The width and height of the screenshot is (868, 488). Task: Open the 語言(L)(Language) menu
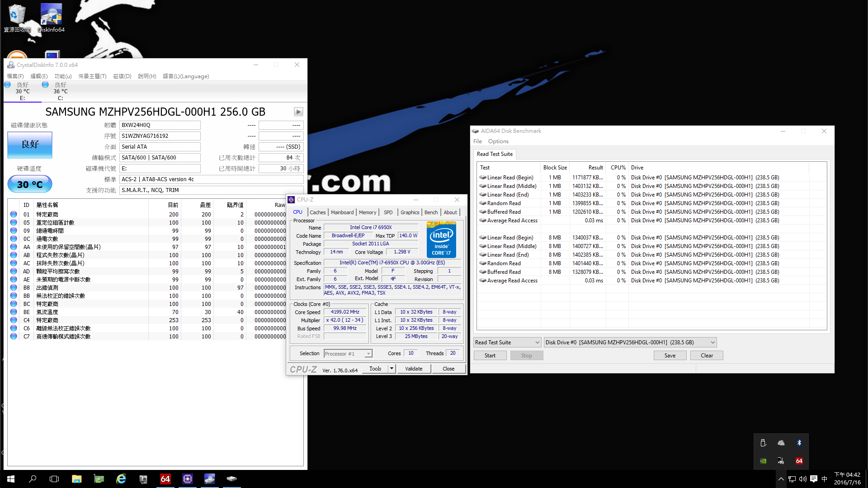[186, 76]
